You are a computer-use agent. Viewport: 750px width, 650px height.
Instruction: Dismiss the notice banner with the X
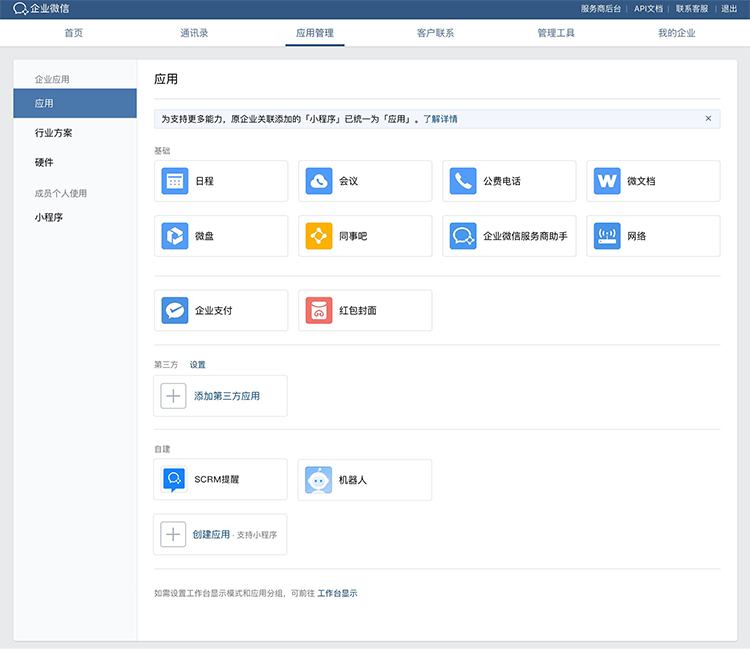coord(708,118)
